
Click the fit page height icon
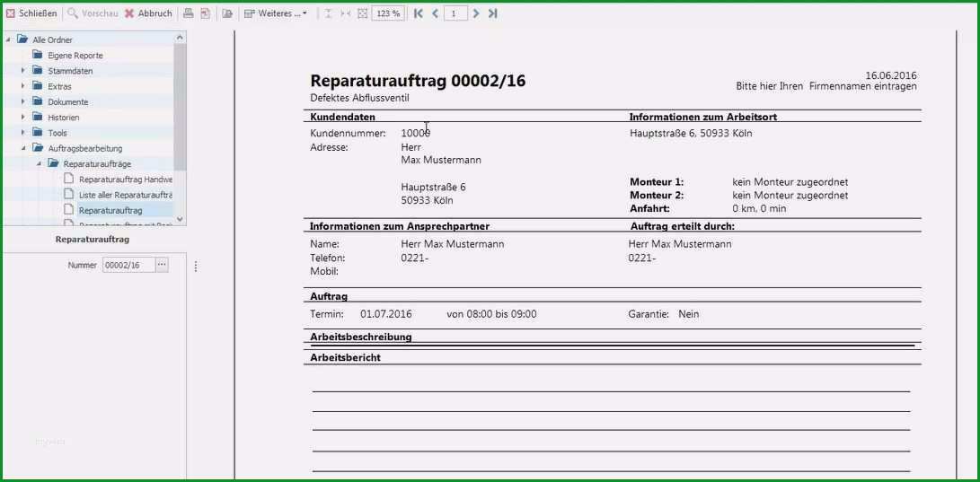(329, 13)
